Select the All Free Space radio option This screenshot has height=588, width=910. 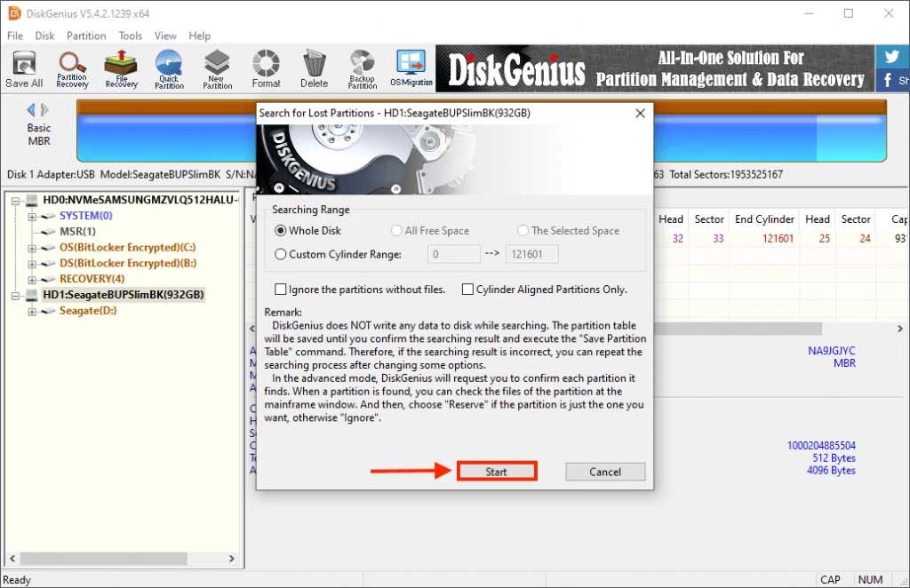click(x=396, y=231)
